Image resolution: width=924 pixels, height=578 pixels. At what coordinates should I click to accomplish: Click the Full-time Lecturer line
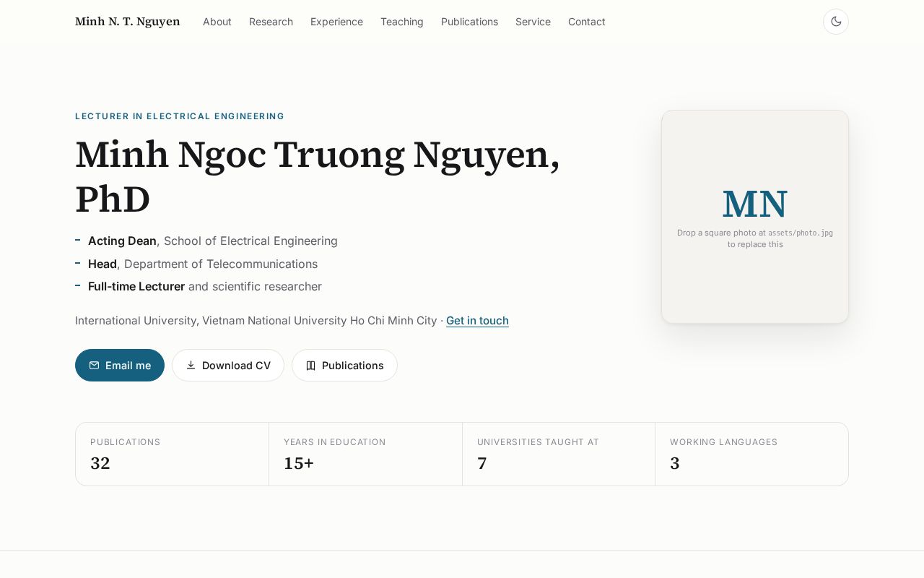(x=205, y=287)
